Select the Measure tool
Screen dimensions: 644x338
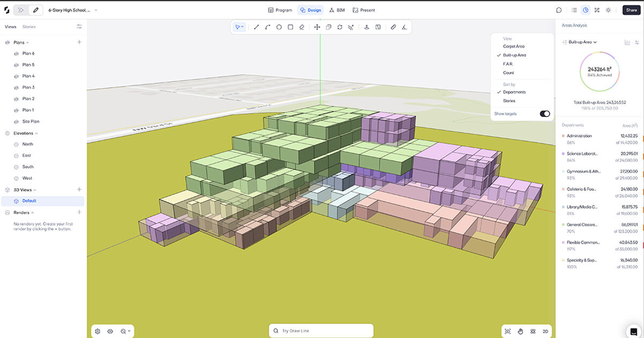point(393,27)
